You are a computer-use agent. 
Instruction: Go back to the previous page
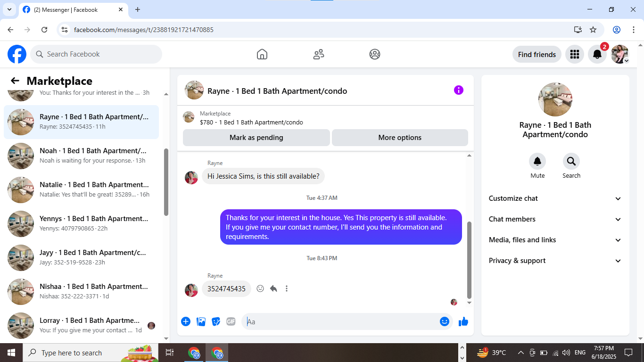pyautogui.click(x=10, y=30)
